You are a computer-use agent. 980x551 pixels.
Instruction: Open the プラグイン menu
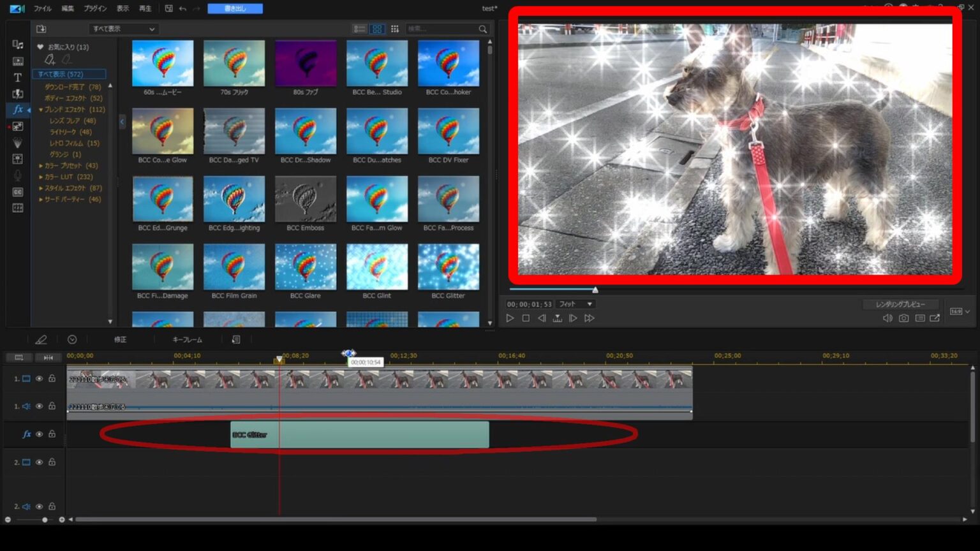[x=95, y=8]
